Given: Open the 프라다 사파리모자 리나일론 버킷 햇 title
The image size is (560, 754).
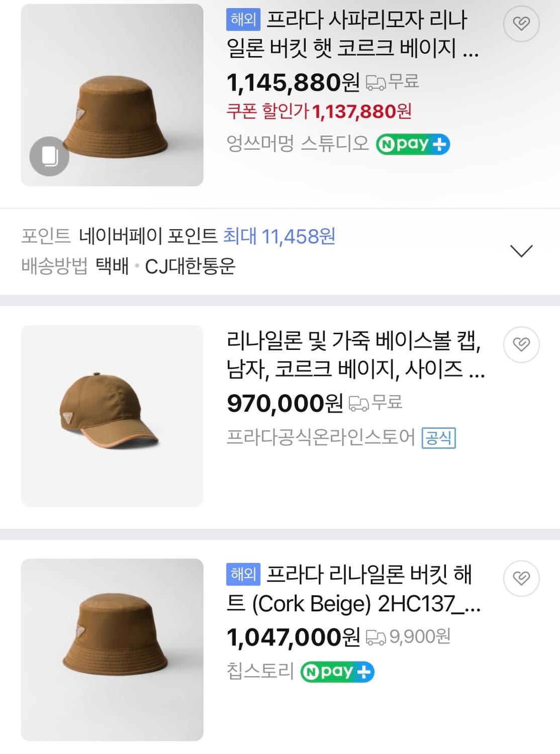Looking at the screenshot, I should (x=352, y=34).
